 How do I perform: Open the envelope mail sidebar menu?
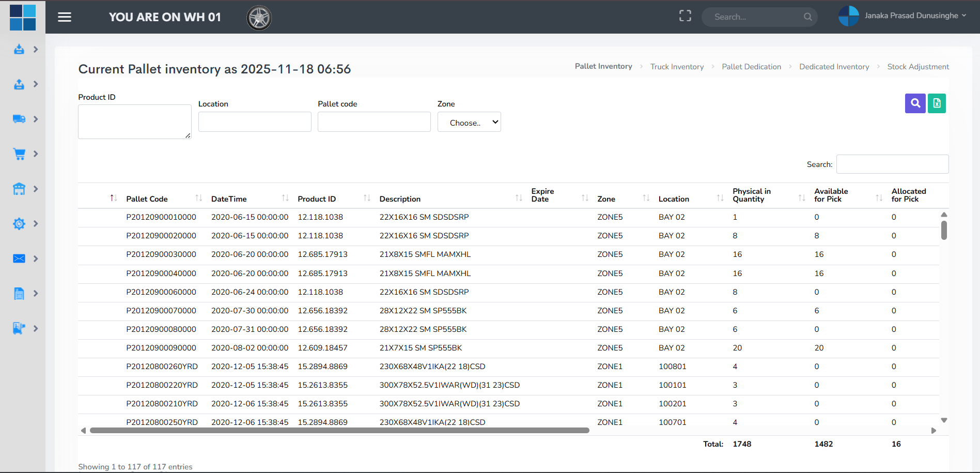19,258
